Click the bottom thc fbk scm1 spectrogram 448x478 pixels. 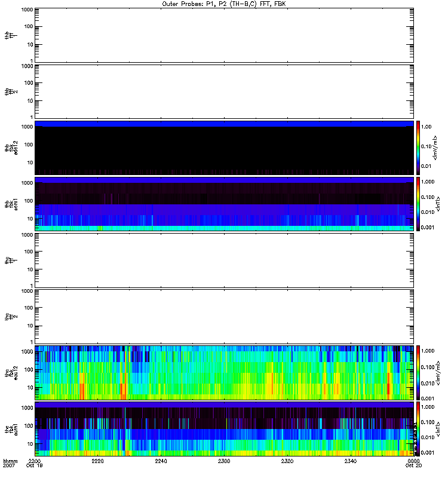(x=224, y=428)
